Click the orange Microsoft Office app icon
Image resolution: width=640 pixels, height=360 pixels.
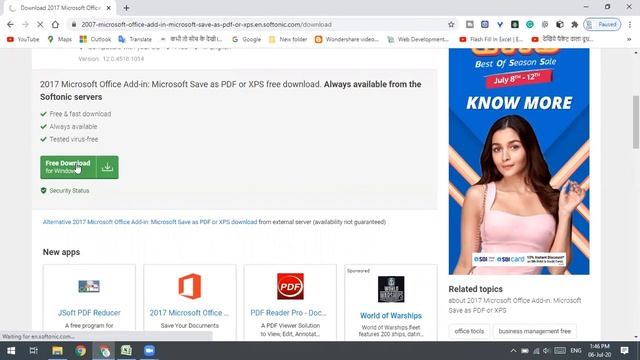(x=189, y=286)
